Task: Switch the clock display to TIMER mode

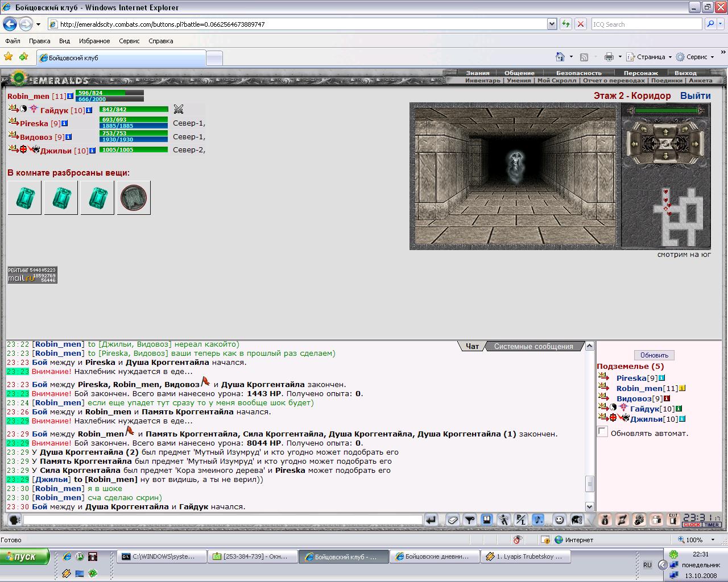Action: tap(712, 525)
